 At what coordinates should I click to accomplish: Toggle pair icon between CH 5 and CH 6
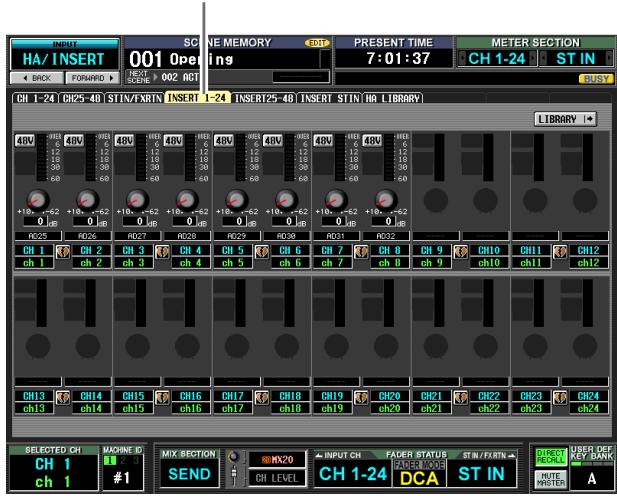tap(261, 252)
